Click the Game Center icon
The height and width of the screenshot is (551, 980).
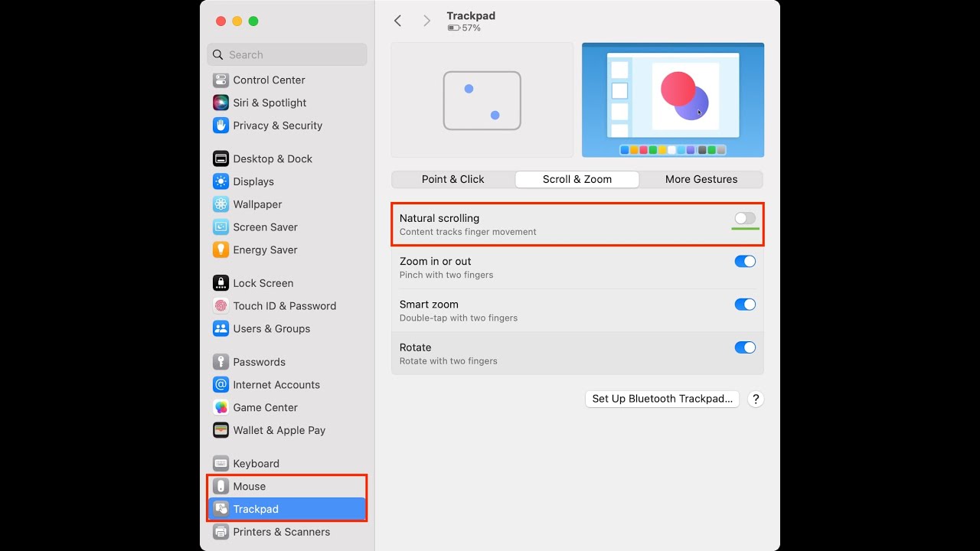(x=221, y=407)
